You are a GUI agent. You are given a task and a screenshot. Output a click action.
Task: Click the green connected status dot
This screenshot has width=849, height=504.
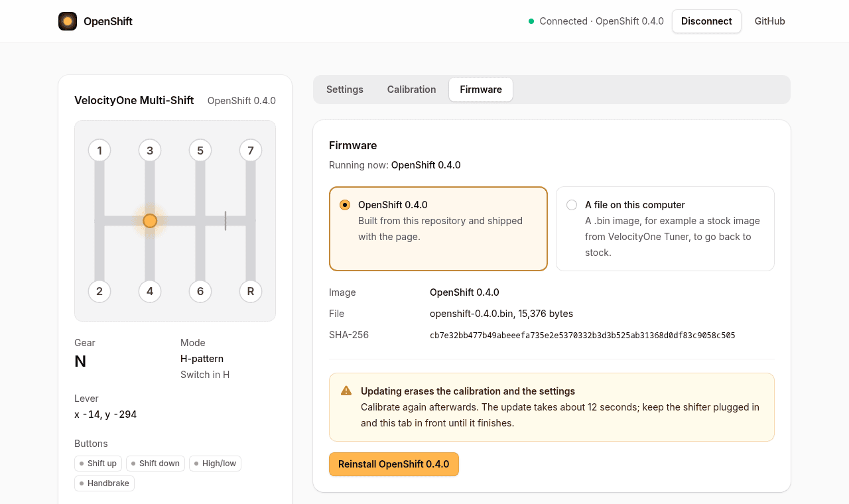tap(531, 21)
